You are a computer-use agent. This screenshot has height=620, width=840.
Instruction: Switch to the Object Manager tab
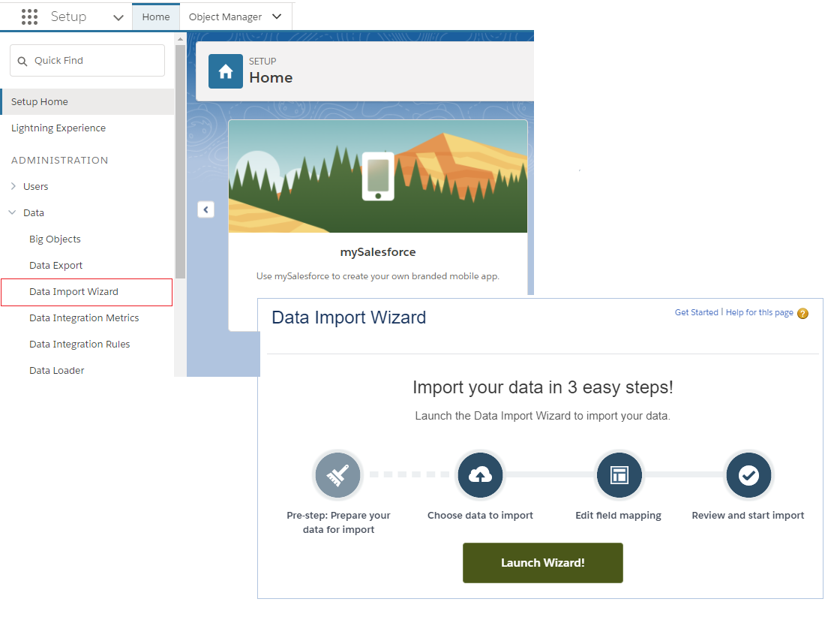225,17
